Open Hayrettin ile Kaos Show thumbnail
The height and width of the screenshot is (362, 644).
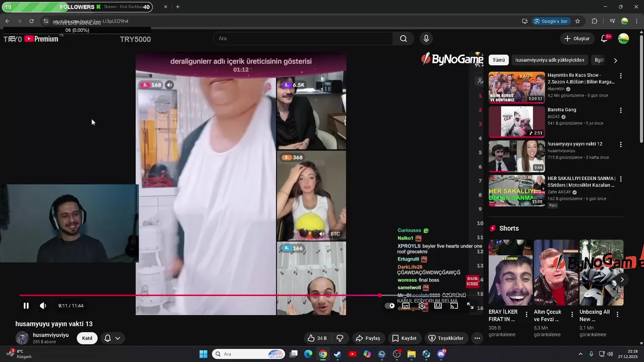pyautogui.click(x=516, y=87)
